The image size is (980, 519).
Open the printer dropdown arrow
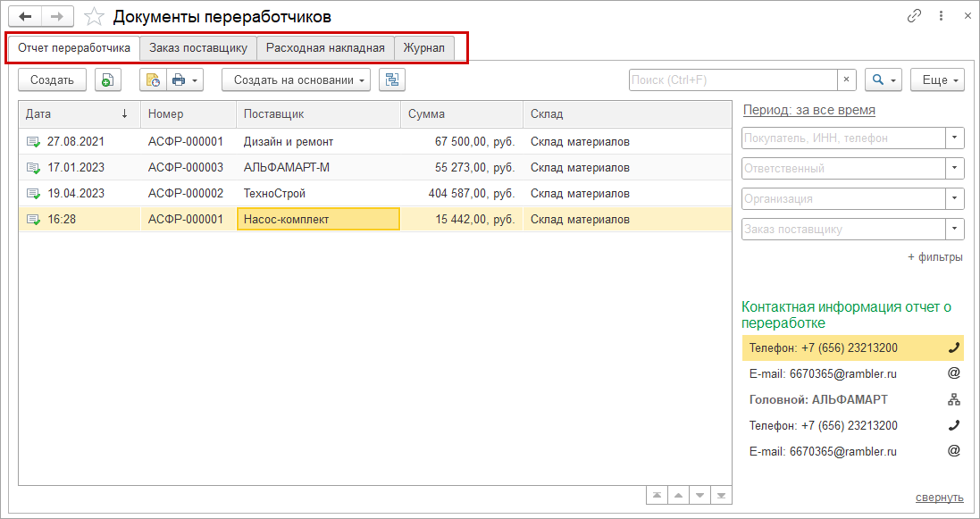[195, 80]
